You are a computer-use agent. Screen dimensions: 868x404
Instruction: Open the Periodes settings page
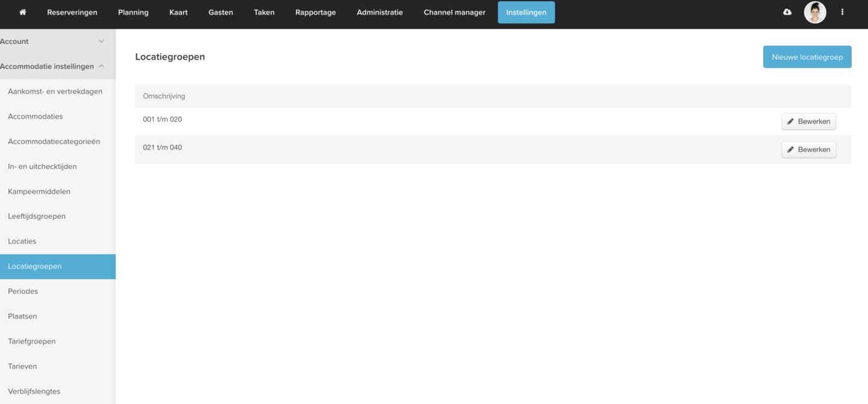(23, 291)
